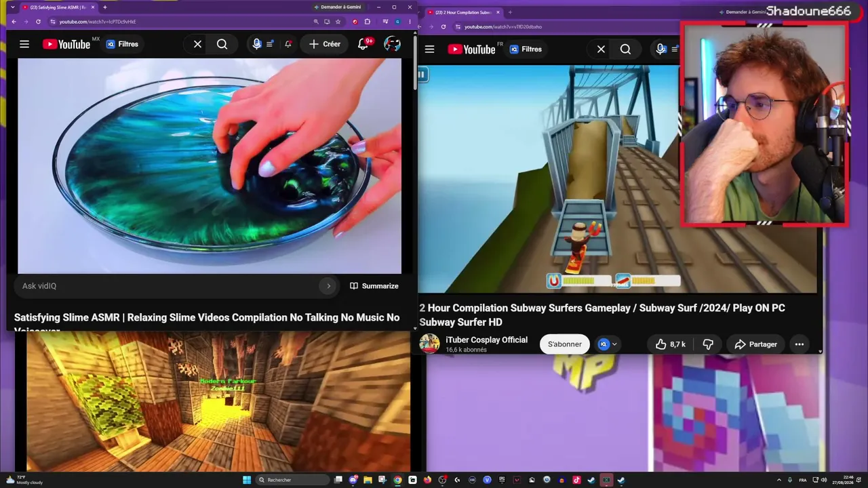Viewport: 868px width, 488px height.
Task: Dislike the Subway Surfers video
Action: [708, 344]
